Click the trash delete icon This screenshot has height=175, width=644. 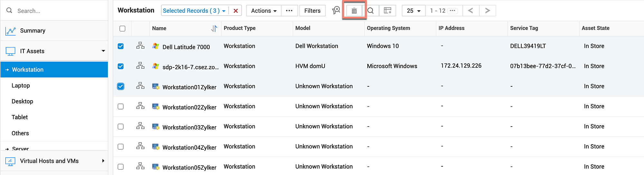click(354, 11)
